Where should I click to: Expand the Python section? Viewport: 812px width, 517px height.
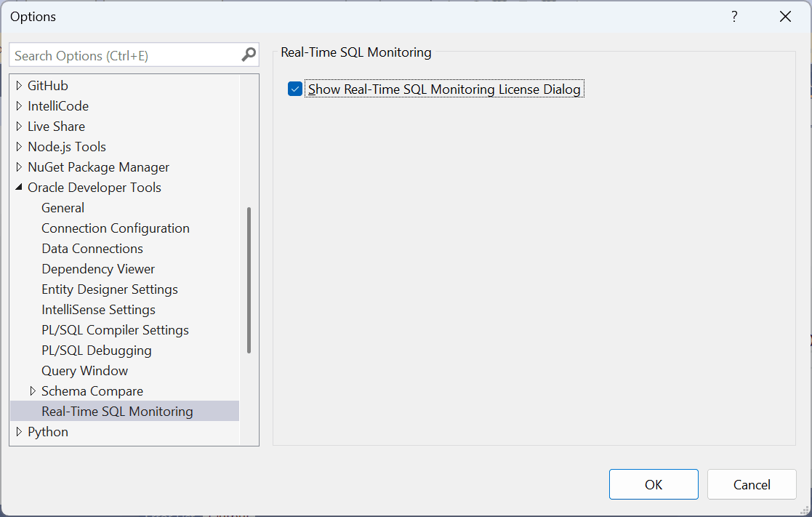coord(19,431)
